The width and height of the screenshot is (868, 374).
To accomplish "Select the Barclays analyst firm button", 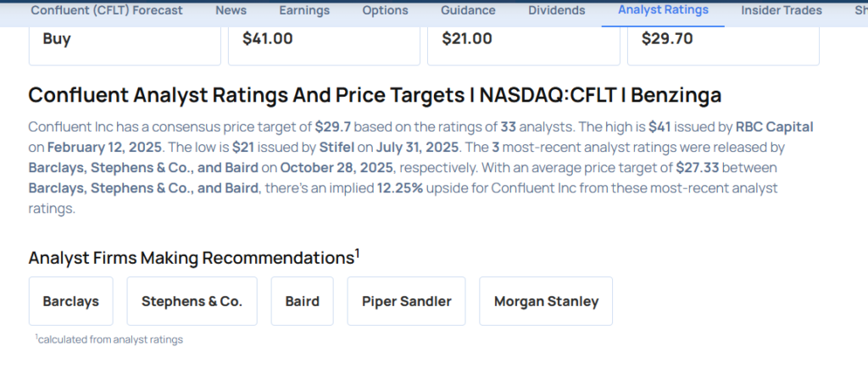I will (71, 301).
